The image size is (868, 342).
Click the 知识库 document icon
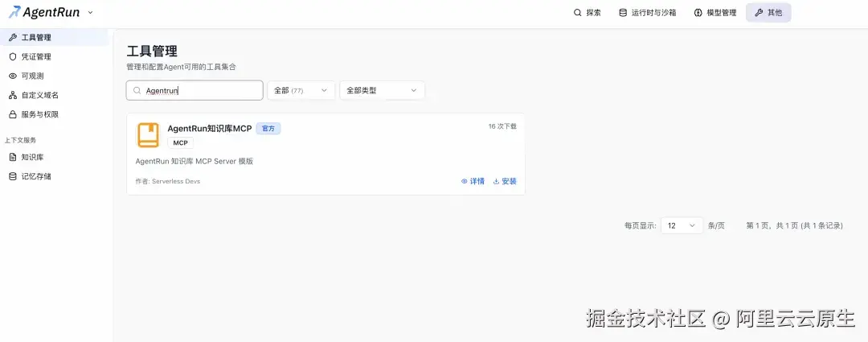click(13, 158)
